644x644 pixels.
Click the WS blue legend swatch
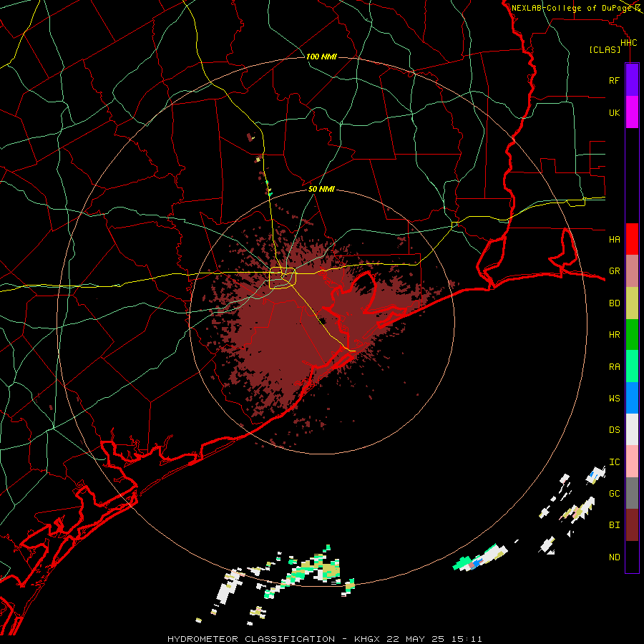pyautogui.click(x=632, y=398)
